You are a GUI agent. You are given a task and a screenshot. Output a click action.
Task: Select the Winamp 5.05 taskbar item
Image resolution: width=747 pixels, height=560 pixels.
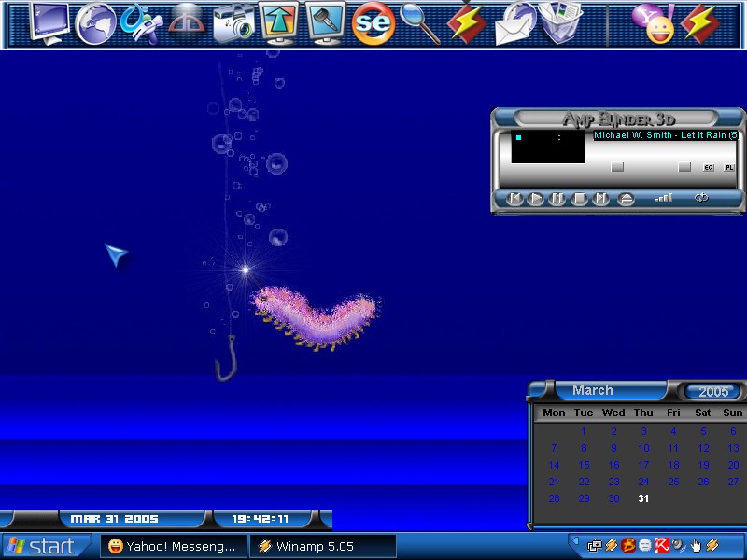323,546
